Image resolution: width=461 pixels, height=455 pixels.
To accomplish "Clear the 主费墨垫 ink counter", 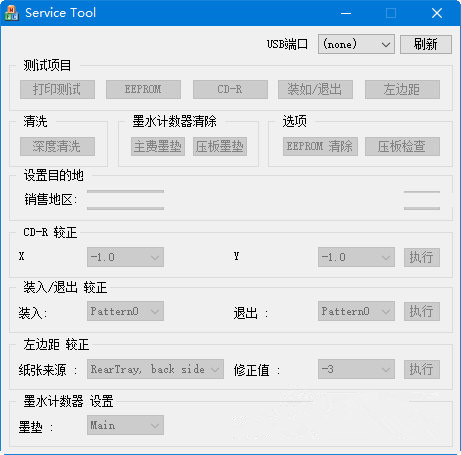I will (158, 146).
